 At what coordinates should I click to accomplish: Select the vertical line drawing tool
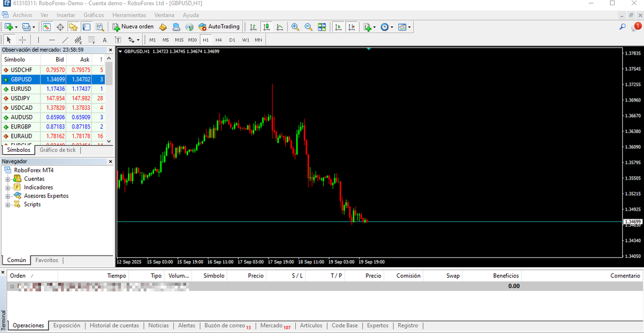point(39,40)
